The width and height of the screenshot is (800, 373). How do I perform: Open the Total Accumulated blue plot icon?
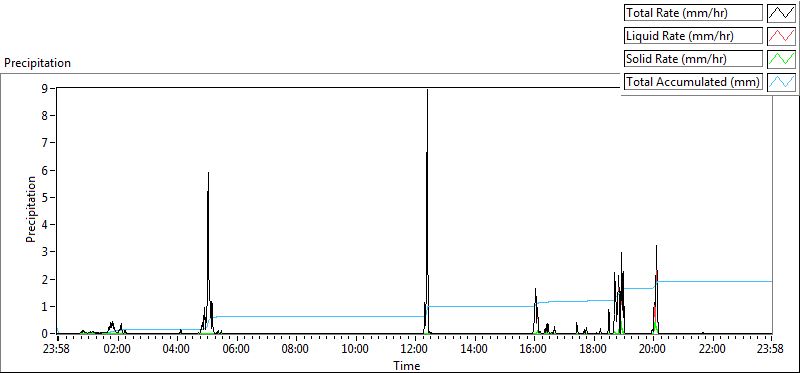[x=782, y=81]
